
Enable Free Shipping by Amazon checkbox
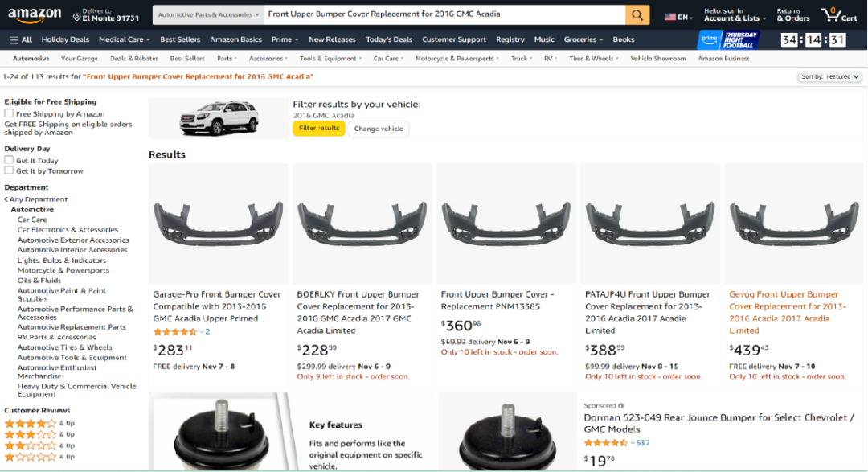[x=9, y=114]
